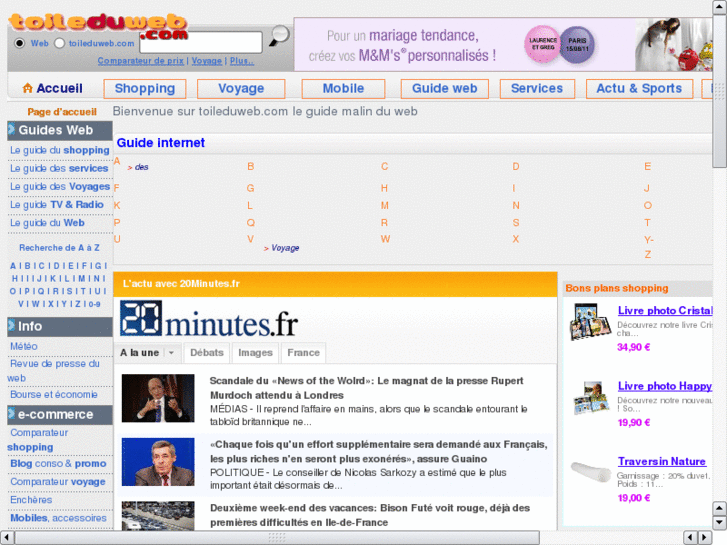
Task: Click the M&M's mariage banner ad
Action: point(503,45)
